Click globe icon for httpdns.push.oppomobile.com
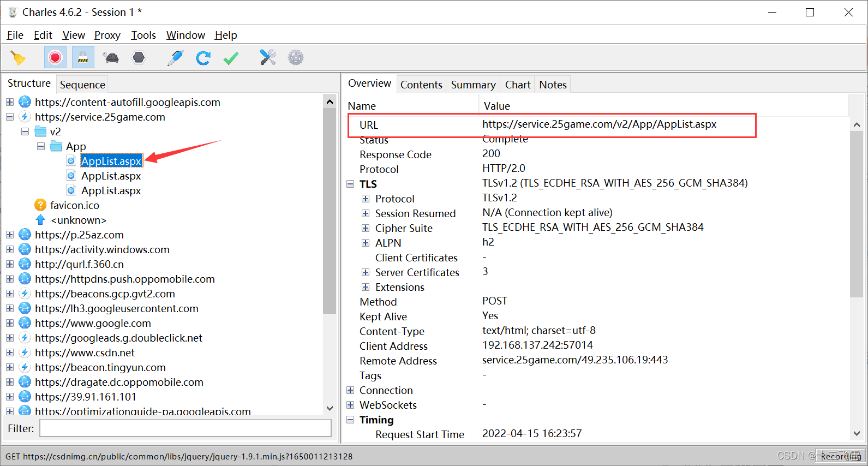Image resolution: width=868 pixels, height=466 pixels. pos(25,279)
